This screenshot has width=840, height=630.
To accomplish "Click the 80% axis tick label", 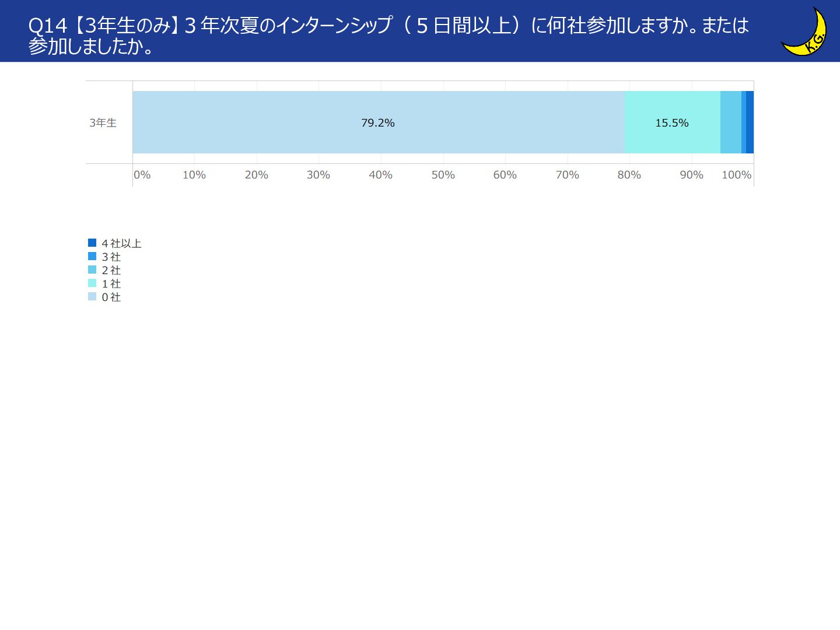I will 629,175.
